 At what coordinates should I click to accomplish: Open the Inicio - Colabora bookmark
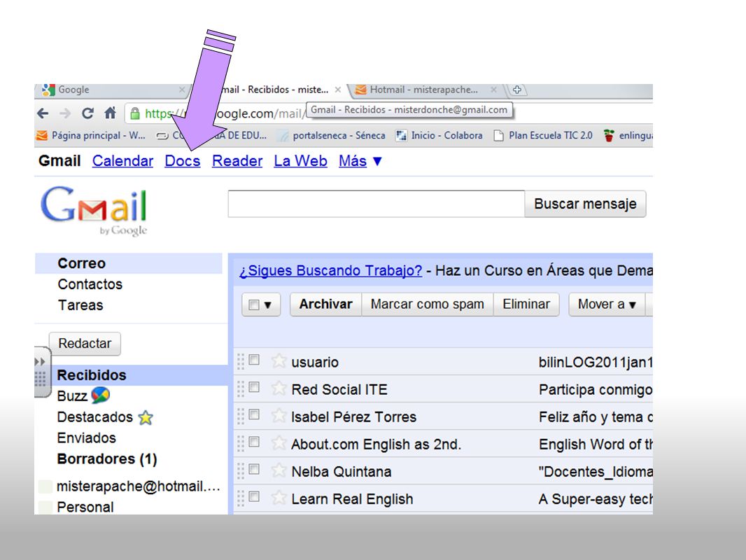coord(439,136)
